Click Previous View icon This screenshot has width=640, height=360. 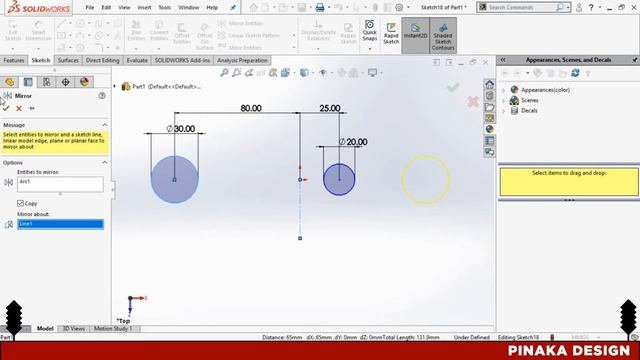click(249, 73)
